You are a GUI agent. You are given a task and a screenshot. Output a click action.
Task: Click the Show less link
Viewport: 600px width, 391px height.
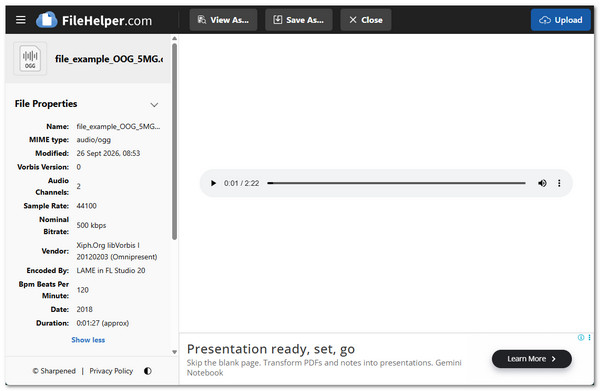(x=88, y=340)
